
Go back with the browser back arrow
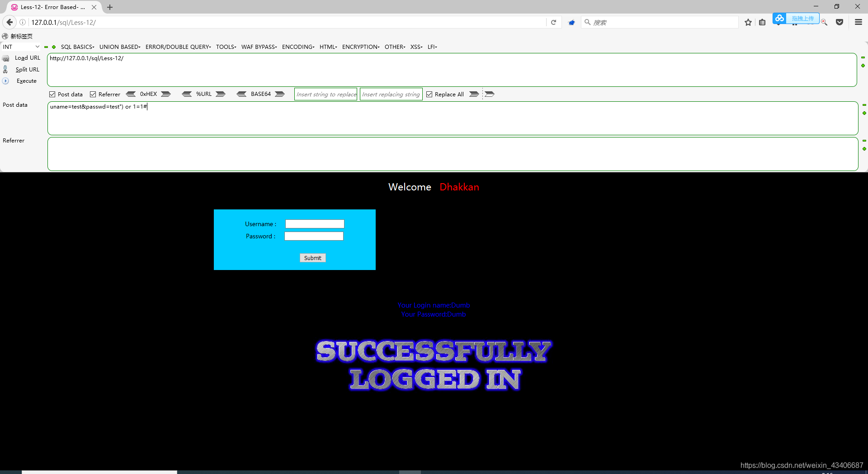9,22
